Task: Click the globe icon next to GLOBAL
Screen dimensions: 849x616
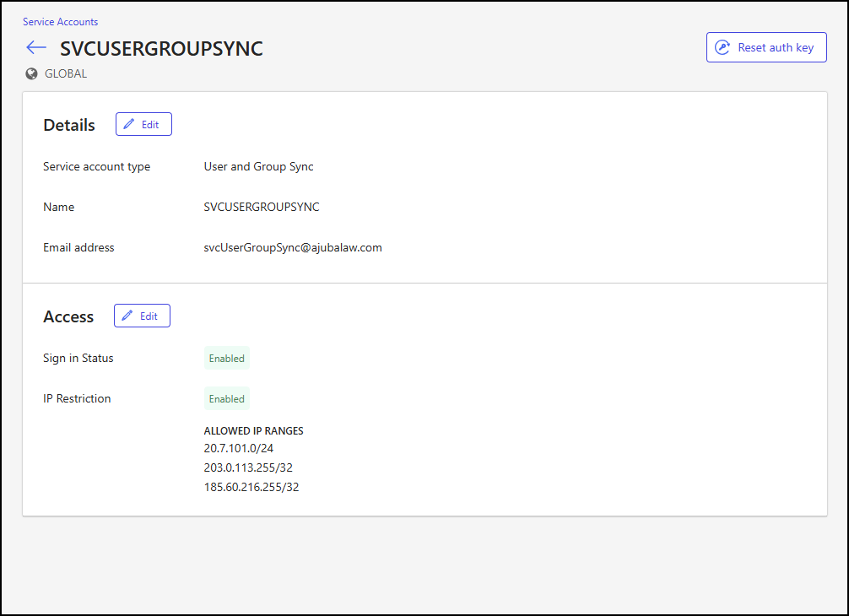Action: click(x=30, y=73)
